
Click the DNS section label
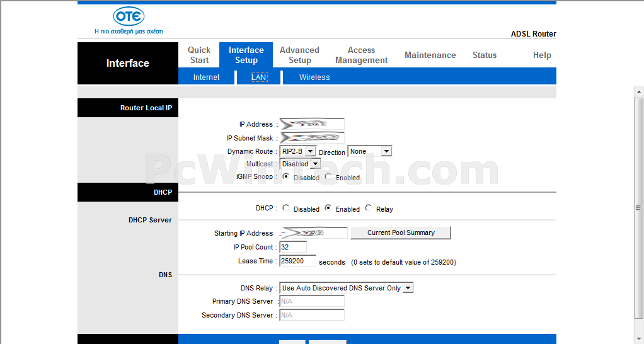[x=166, y=275]
